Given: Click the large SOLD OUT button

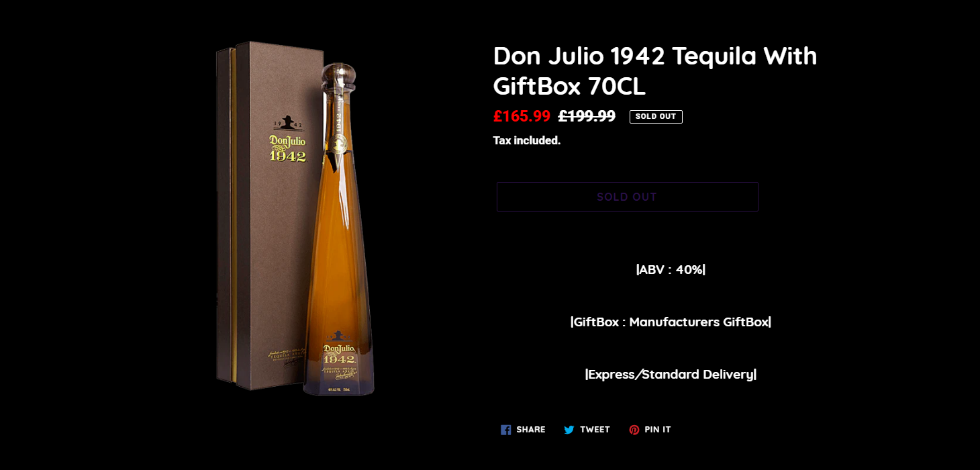Looking at the screenshot, I should click(x=627, y=197).
